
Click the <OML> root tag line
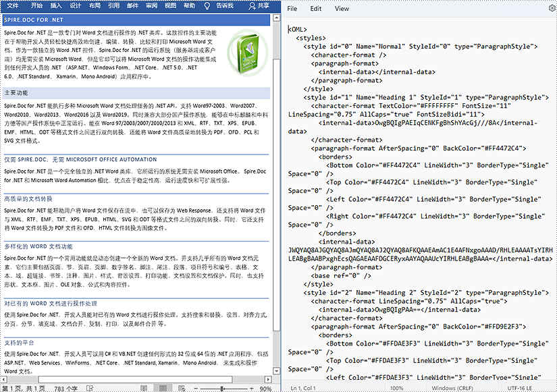click(x=298, y=29)
